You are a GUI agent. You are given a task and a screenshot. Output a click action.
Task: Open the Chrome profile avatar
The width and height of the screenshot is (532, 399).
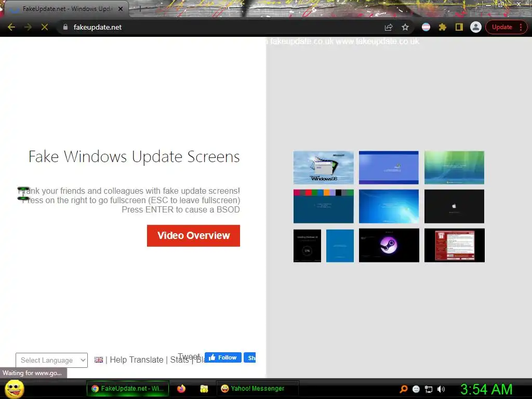point(476,27)
